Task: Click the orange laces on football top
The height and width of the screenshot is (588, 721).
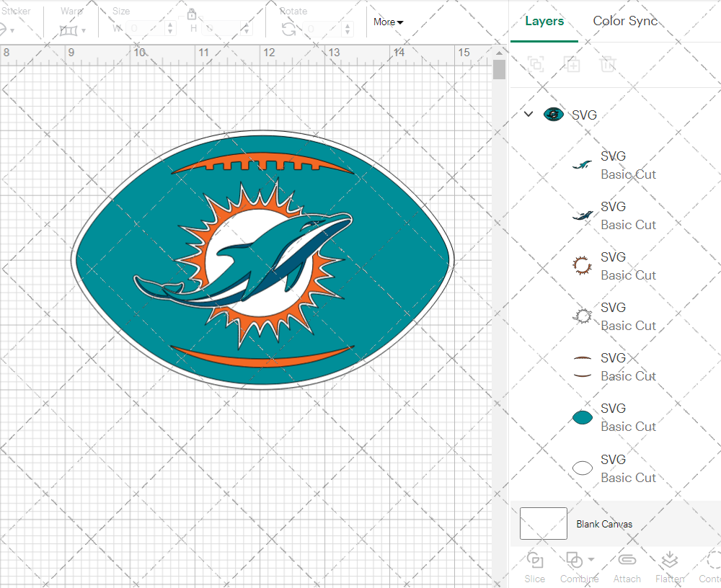Action: click(262, 163)
